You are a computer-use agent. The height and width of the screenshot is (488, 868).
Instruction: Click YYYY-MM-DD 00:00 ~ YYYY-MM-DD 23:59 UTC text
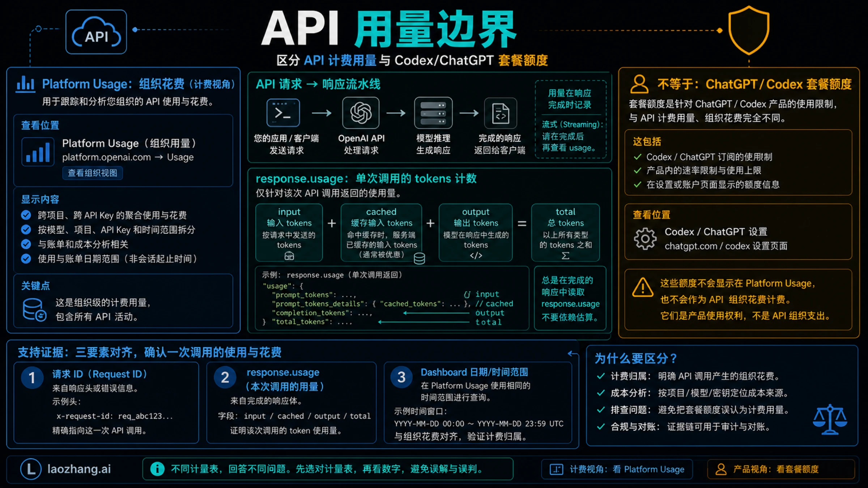pos(479,424)
